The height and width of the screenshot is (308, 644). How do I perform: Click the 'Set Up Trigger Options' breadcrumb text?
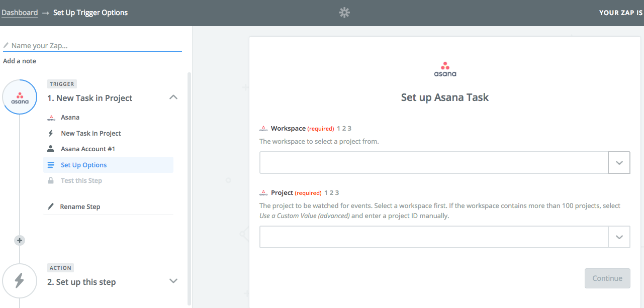click(x=90, y=13)
